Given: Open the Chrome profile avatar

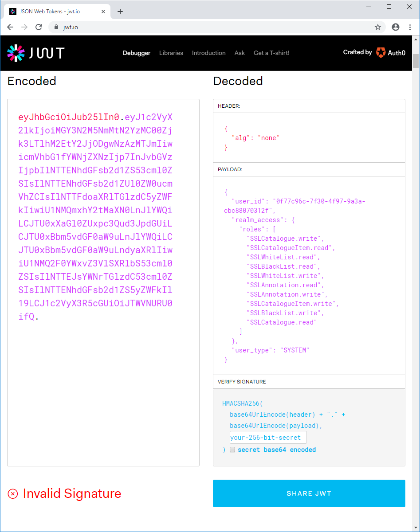Looking at the screenshot, I should tap(396, 27).
